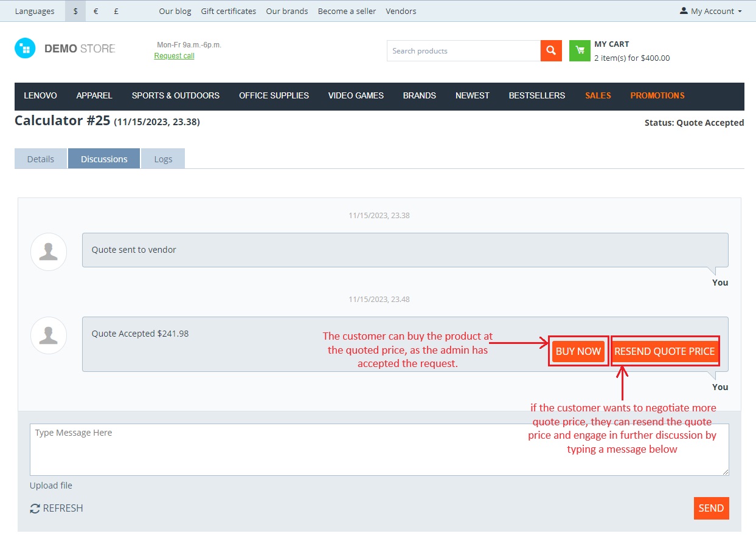
Task: Open the Gift certificates link
Action: 229,11
